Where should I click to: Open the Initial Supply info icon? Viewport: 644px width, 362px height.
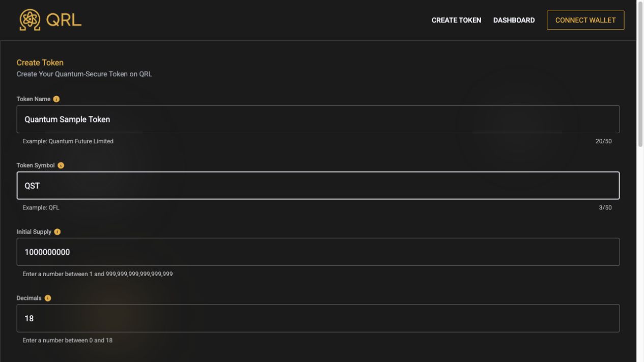[x=57, y=232]
